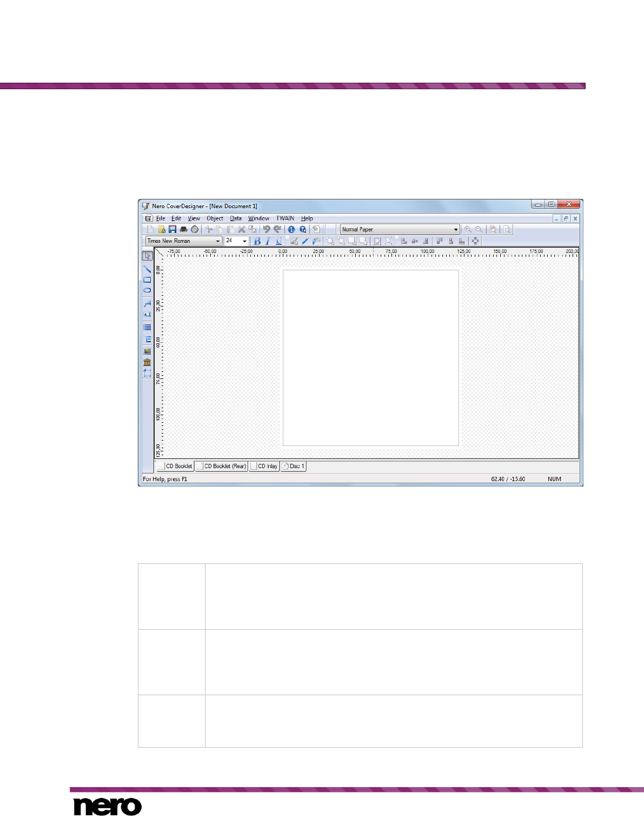Click the Paste icon in toolbar
The width and height of the screenshot is (644, 819).
[x=230, y=229]
